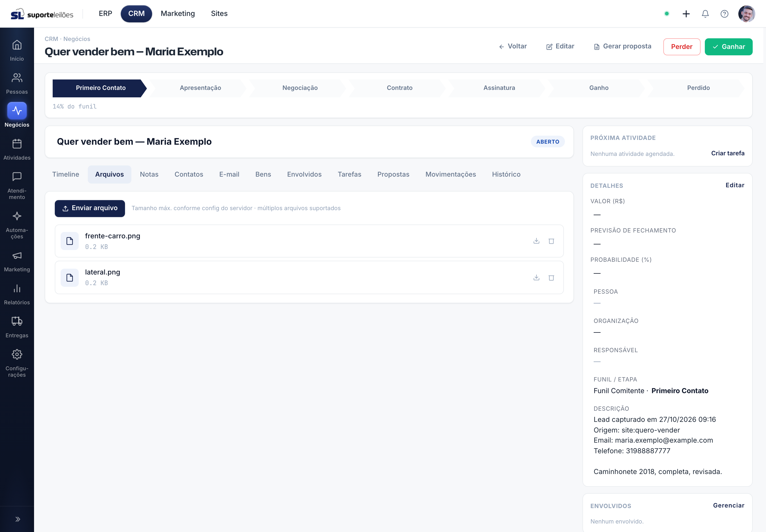The height and width of the screenshot is (532, 766).
Task: Click Enviar arquivo upload button
Action: 90,208
